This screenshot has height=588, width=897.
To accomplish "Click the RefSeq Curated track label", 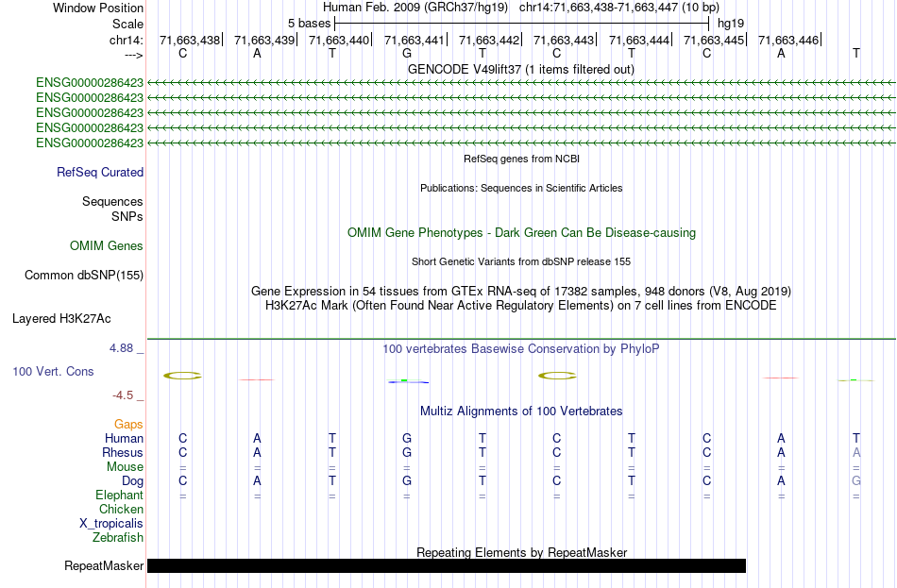I will click(99, 172).
